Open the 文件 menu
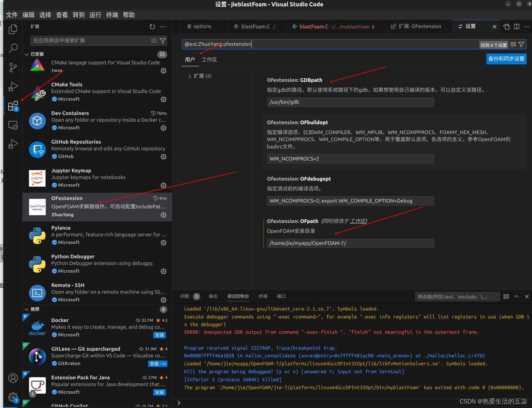532x408 pixels. tap(11, 15)
